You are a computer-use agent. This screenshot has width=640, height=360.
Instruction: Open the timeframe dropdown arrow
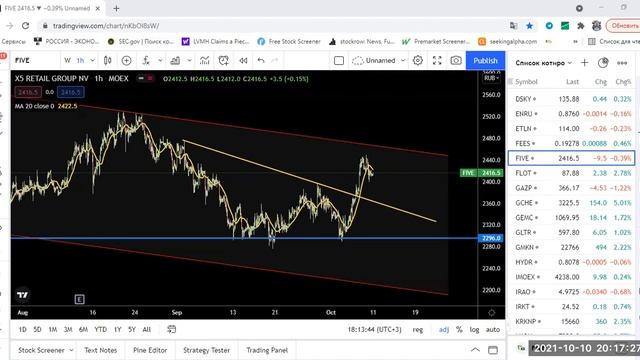[93, 60]
